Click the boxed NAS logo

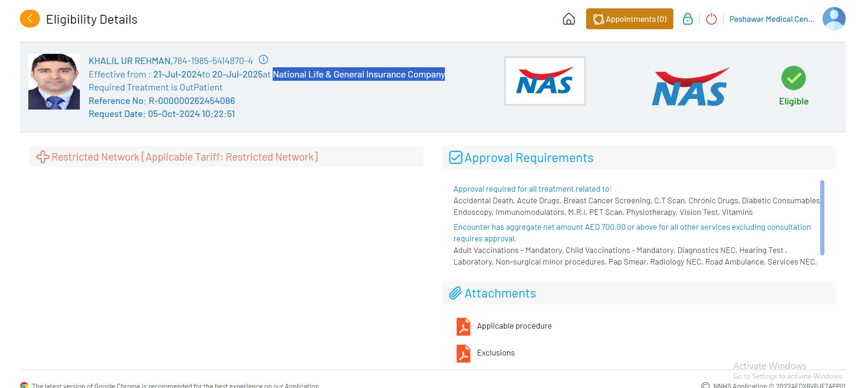(x=544, y=81)
